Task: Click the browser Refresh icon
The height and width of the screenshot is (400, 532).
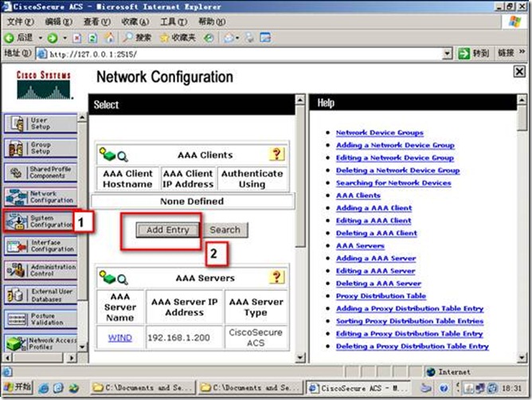Action: click(x=92, y=37)
